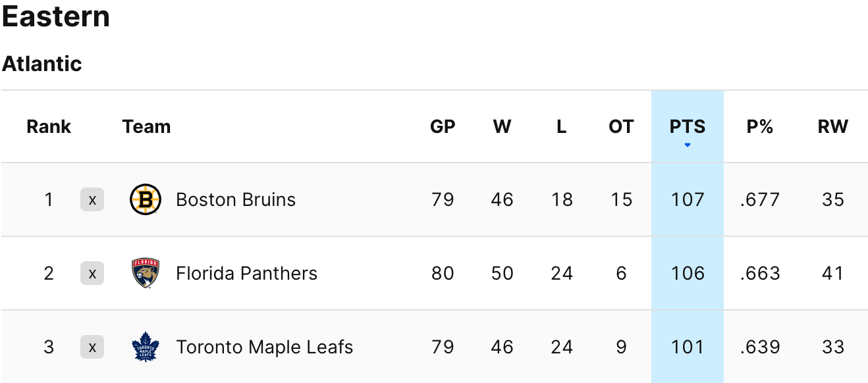Screen dimensions: 868x383
Task: Sort table by W column header
Action: [502, 126]
